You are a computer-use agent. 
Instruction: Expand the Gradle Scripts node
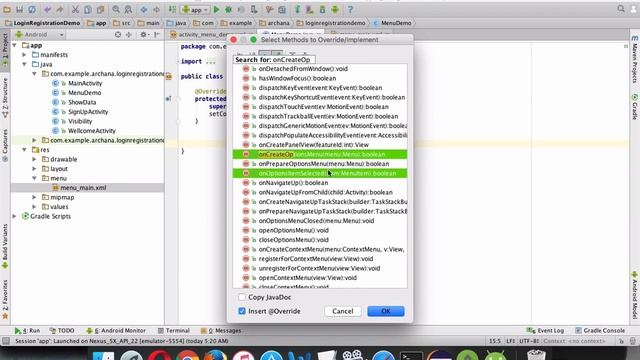[15, 216]
